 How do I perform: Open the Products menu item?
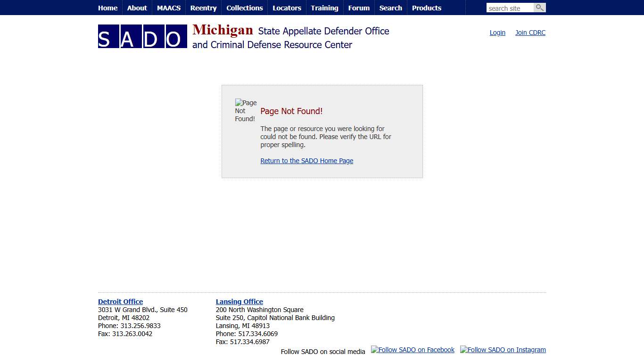click(x=426, y=8)
